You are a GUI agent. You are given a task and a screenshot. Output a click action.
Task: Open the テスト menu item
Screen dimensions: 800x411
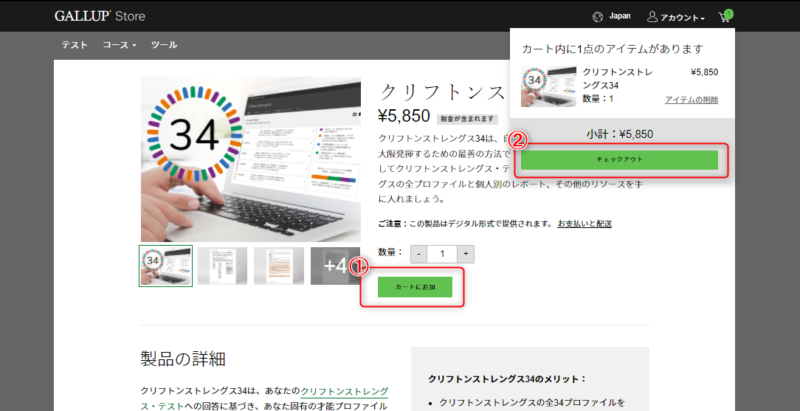(74, 45)
